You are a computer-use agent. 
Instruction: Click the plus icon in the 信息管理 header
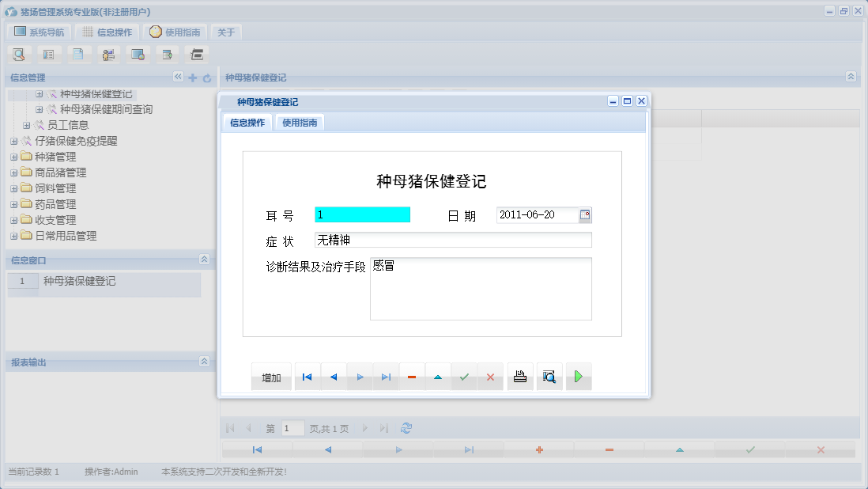[x=192, y=78]
